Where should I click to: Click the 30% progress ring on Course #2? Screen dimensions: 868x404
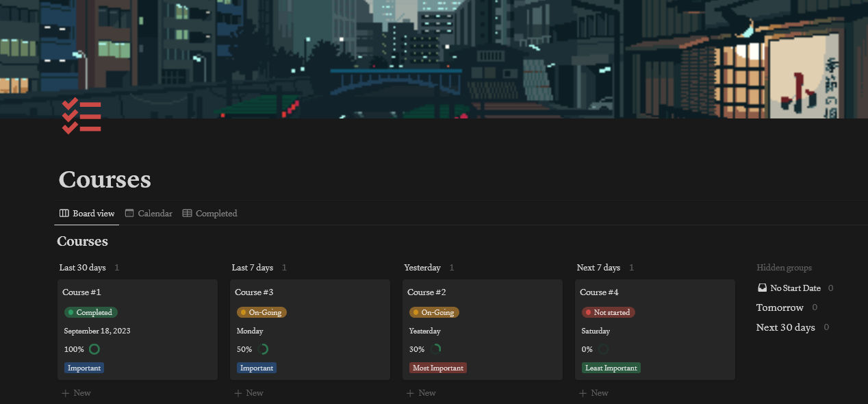435,349
